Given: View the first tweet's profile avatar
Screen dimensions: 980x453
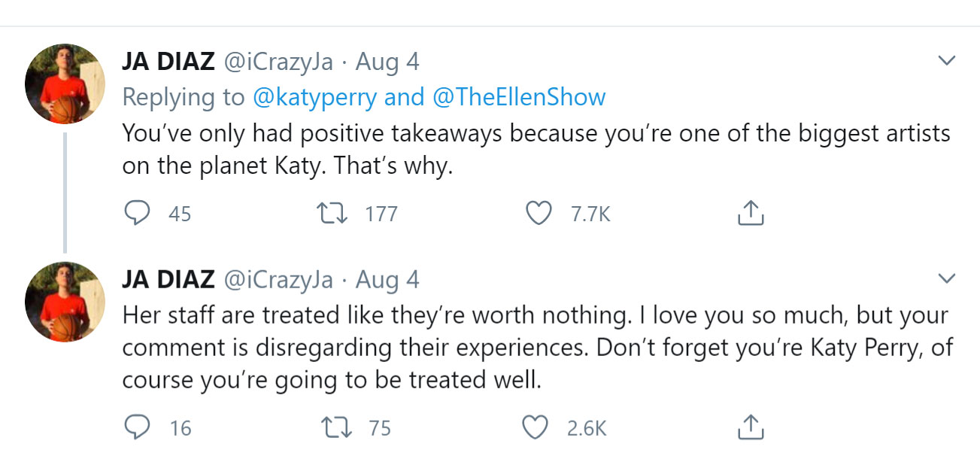Looking at the screenshot, I should pyautogui.click(x=65, y=84).
